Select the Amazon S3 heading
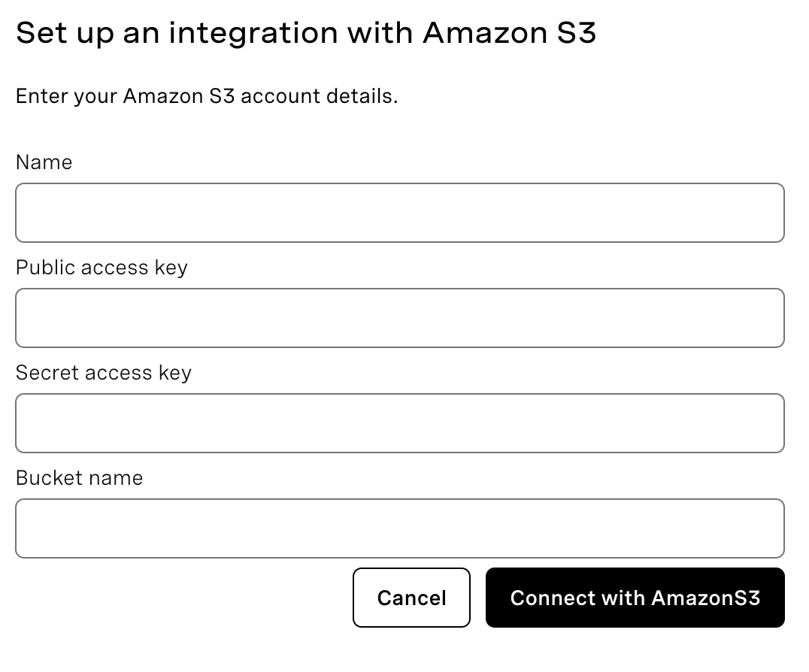Image resolution: width=809 pixels, height=672 pixels. (x=307, y=32)
